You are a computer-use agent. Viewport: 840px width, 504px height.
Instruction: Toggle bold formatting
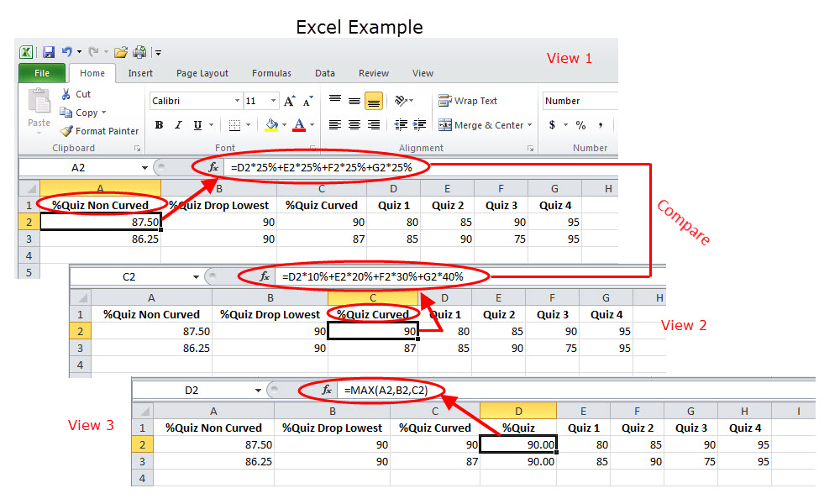[x=159, y=125]
